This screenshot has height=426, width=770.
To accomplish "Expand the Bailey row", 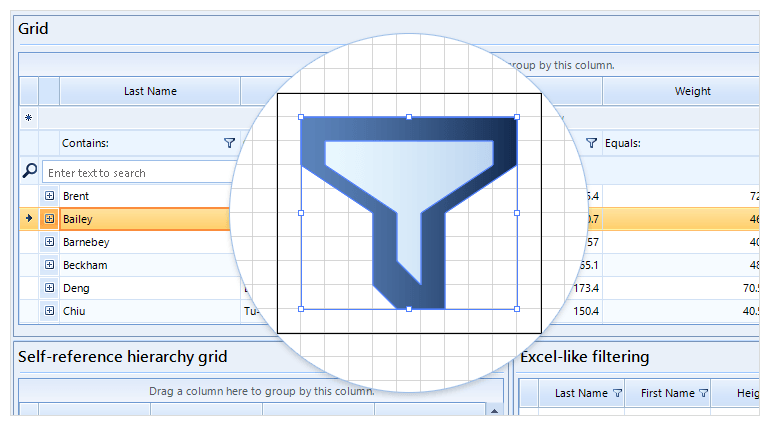I will (x=49, y=219).
